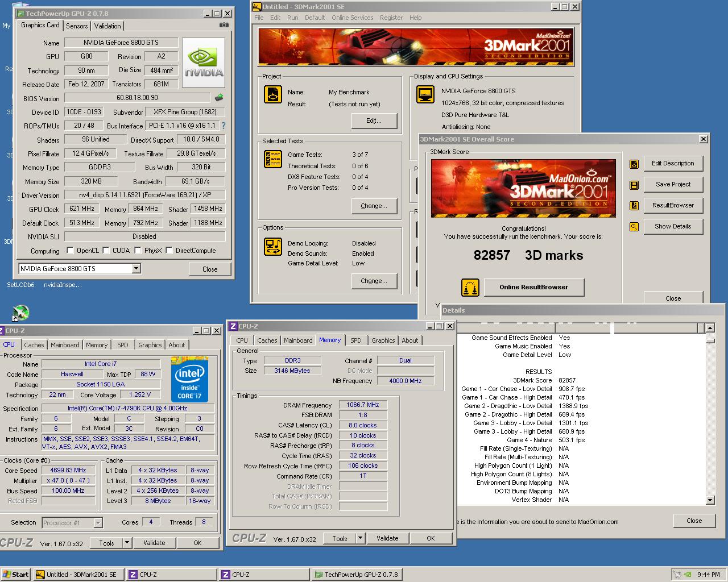This screenshot has height=582, width=728.
Task: Open the Tools dropdown arrow in Memory CPU-Z
Action: tap(360, 538)
